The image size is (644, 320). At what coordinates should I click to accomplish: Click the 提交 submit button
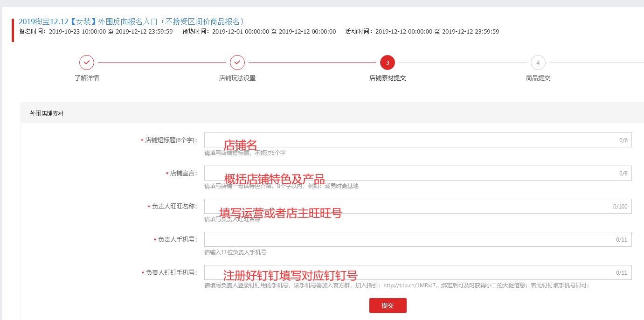(x=388, y=306)
